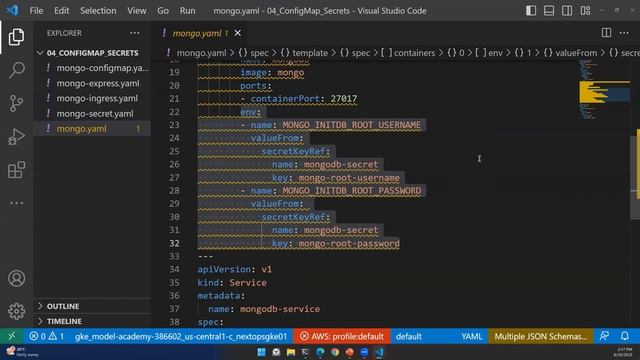Open the YAML language mode selector
Viewport: 640px width, 360px height.
coord(471,336)
